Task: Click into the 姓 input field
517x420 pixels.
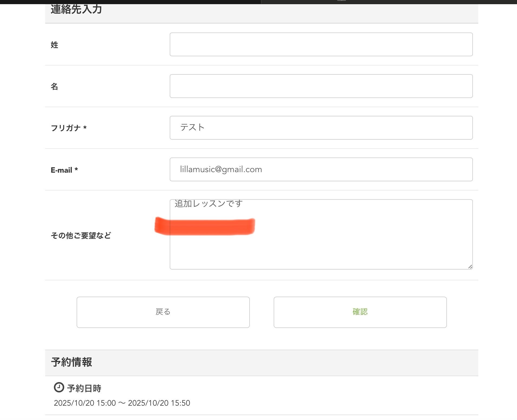Action: tap(321, 44)
